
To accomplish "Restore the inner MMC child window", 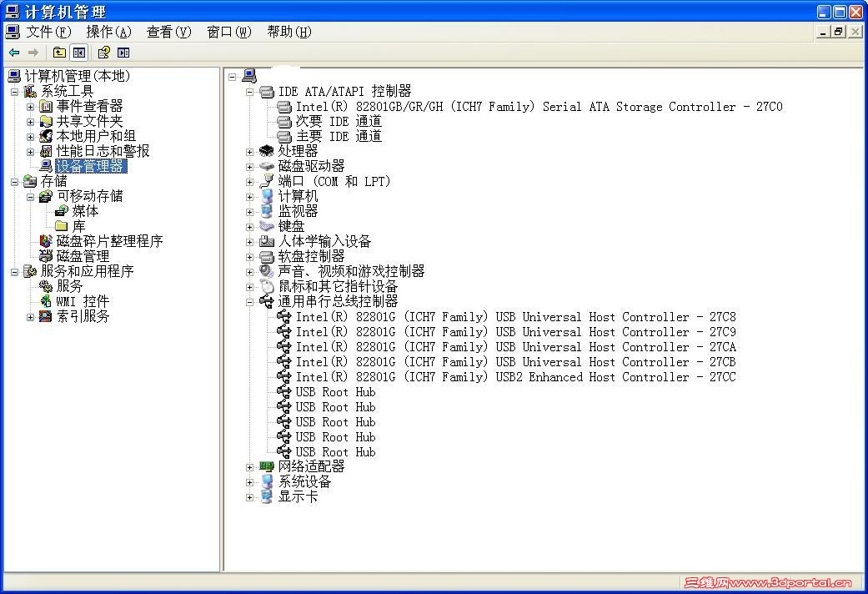I will point(839,33).
